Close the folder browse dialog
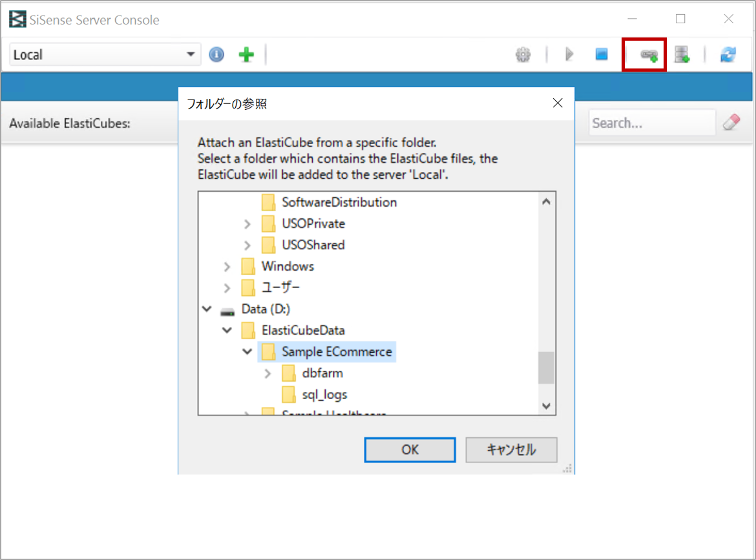The height and width of the screenshot is (560, 756). (558, 103)
